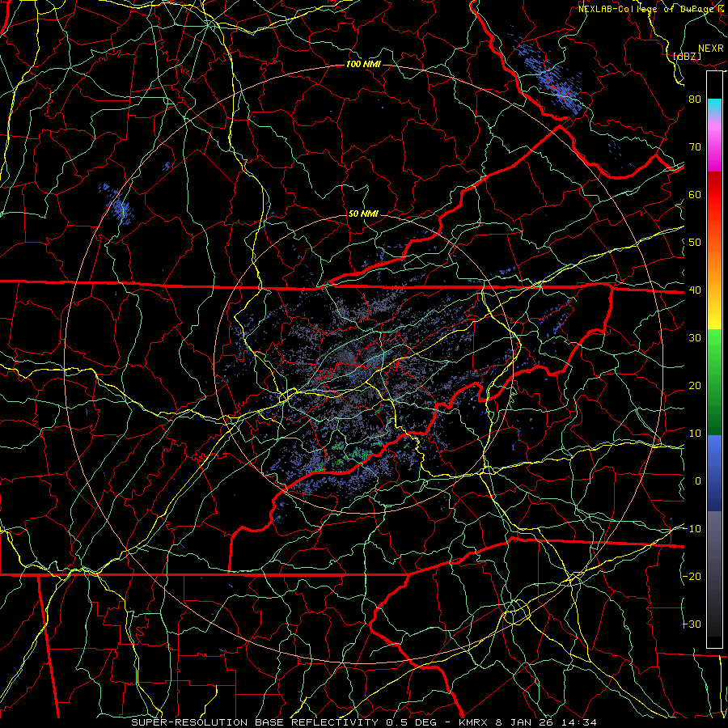Screen dimensions: 728x728
Task: Click the 50 value on dBZ scale
Action: pyautogui.click(x=695, y=243)
